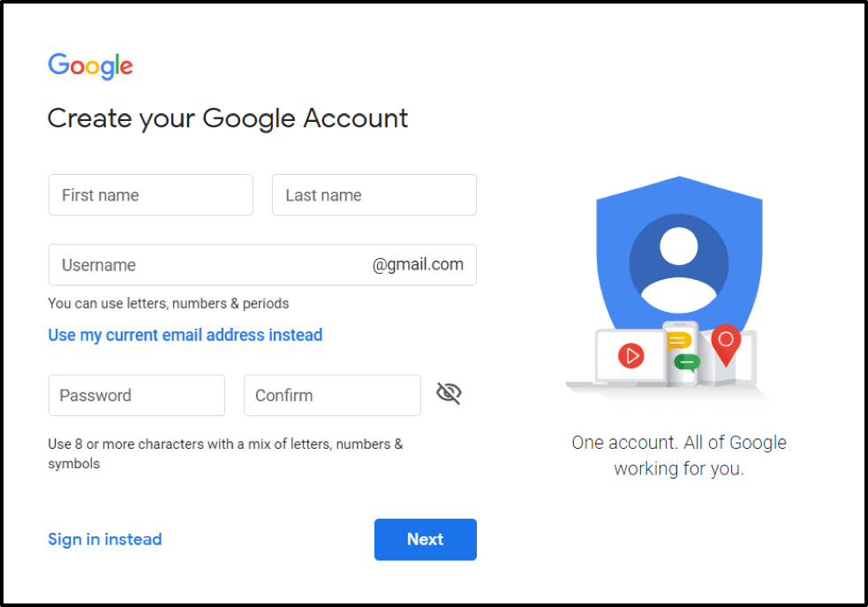Click the yellow chat bubble icon

678,341
